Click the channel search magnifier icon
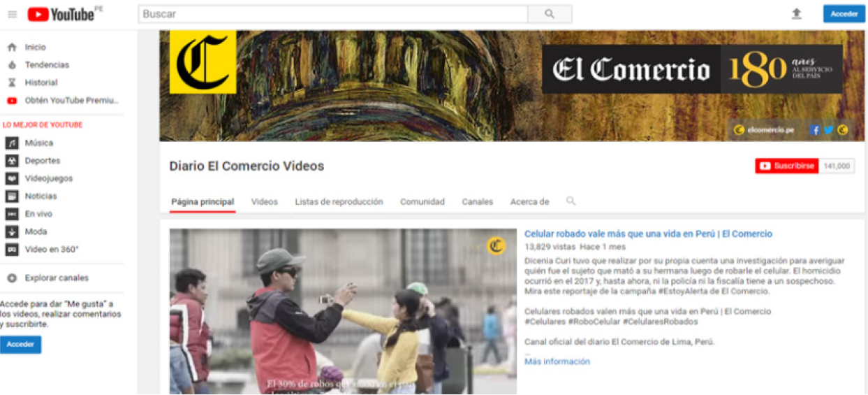Image resolution: width=868 pixels, height=395 pixels. [x=571, y=201]
